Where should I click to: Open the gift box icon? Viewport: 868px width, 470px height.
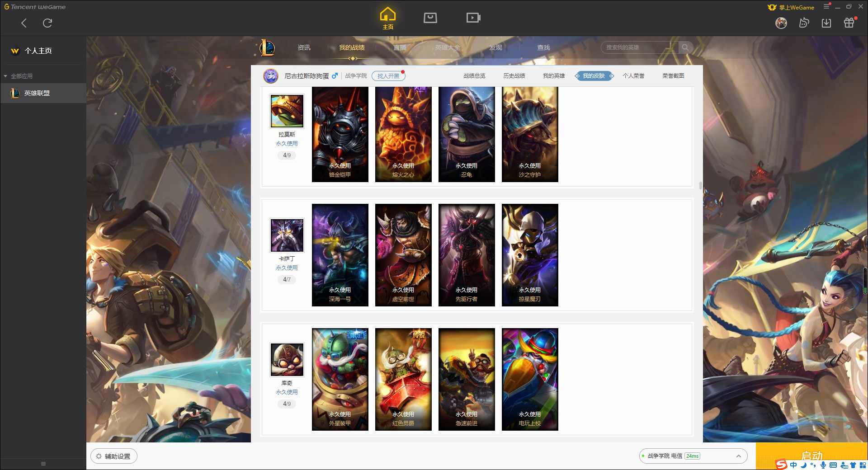click(x=849, y=23)
